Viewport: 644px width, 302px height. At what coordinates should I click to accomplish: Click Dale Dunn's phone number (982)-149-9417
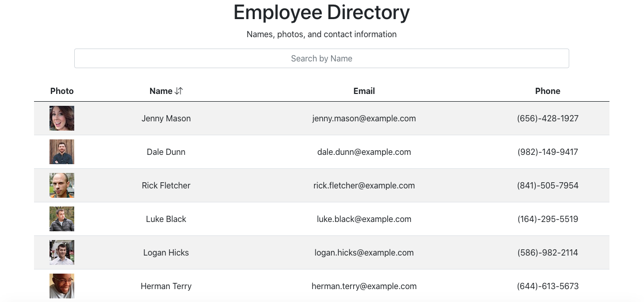[548, 152]
